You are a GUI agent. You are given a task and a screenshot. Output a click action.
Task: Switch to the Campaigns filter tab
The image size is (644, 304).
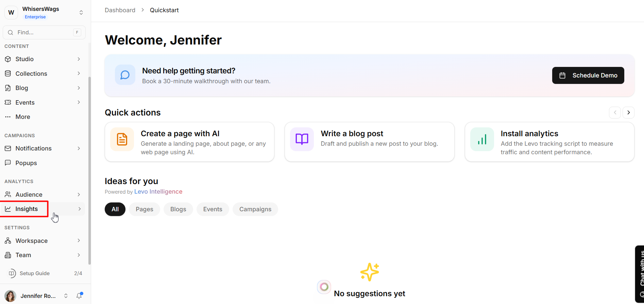(255, 209)
